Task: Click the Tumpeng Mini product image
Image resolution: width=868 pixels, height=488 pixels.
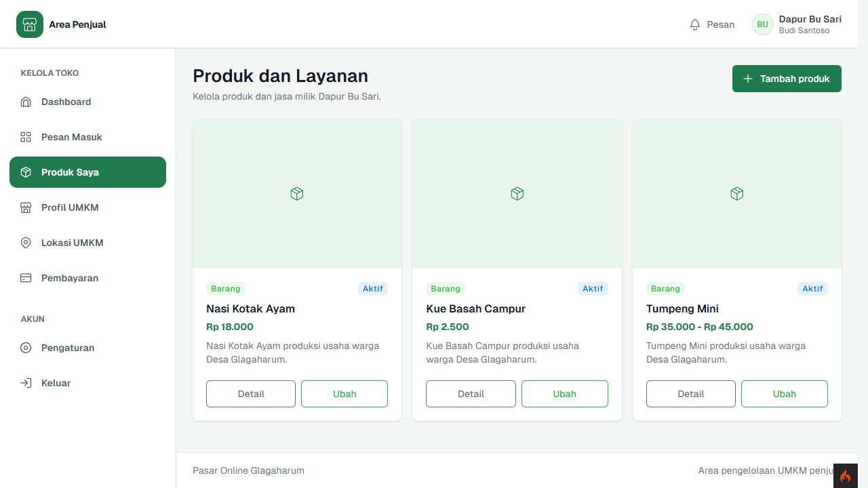Action: coord(737,194)
